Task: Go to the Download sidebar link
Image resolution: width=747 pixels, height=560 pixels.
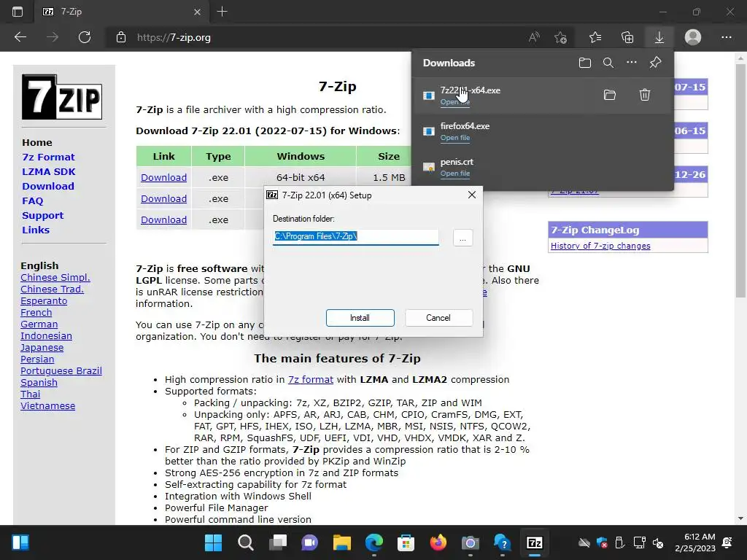Action: 47,186
